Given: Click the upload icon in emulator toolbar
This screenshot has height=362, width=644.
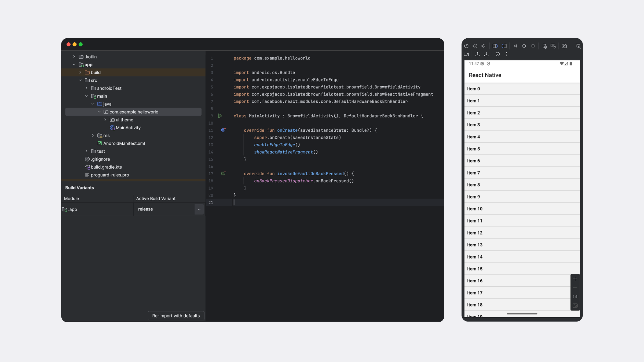Looking at the screenshot, I should (x=477, y=54).
